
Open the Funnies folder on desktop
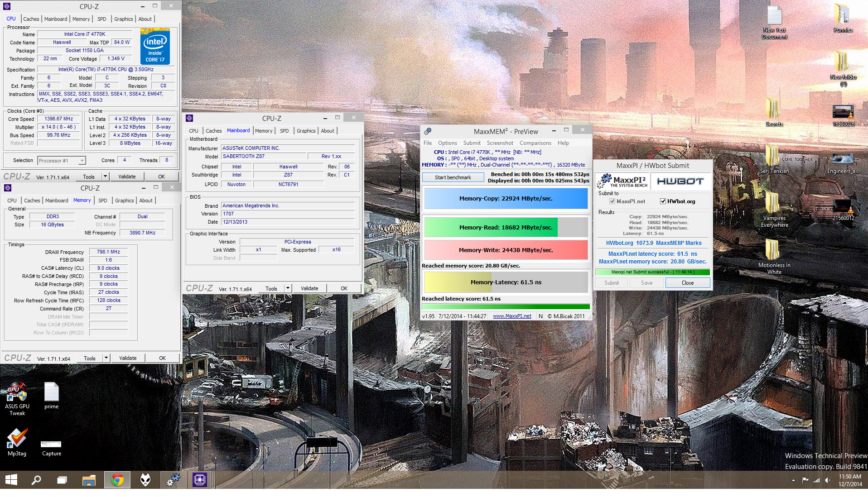[843, 19]
